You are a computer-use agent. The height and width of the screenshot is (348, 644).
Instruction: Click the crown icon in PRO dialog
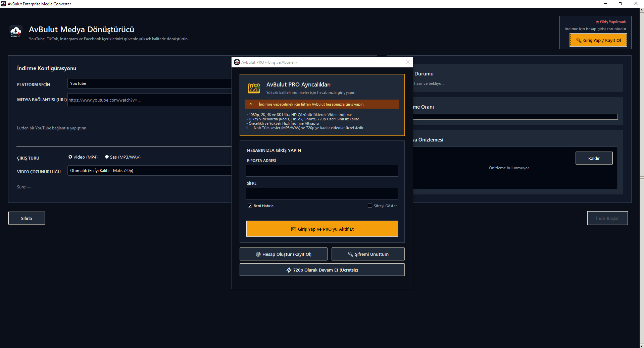[254, 88]
